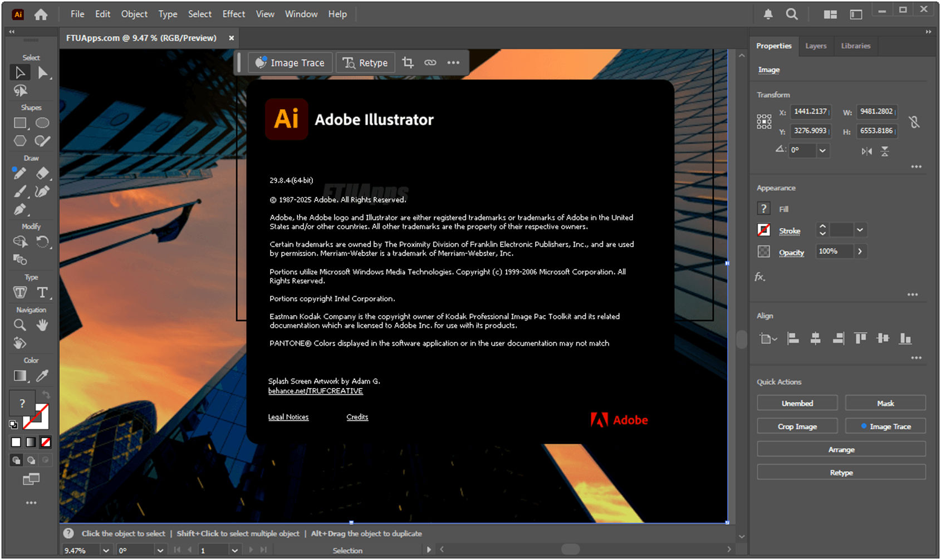Open the Align To dropdown in Align section
The width and height of the screenshot is (941, 560).
click(769, 338)
